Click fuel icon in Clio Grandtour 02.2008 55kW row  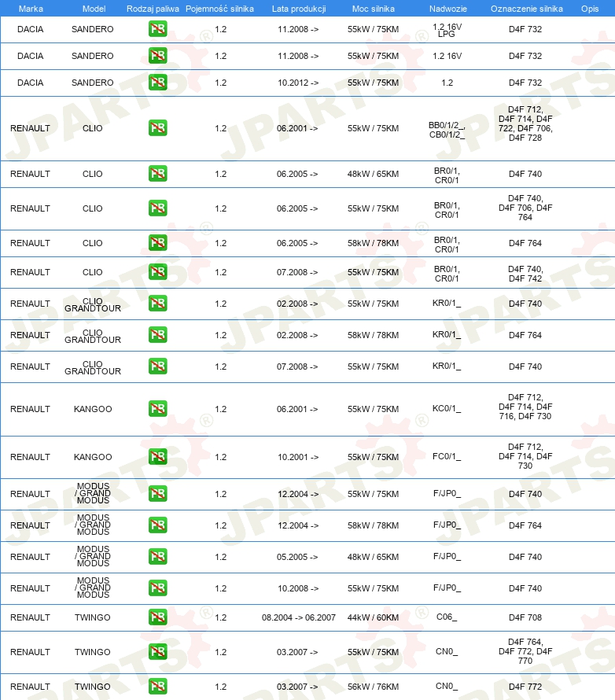click(157, 304)
